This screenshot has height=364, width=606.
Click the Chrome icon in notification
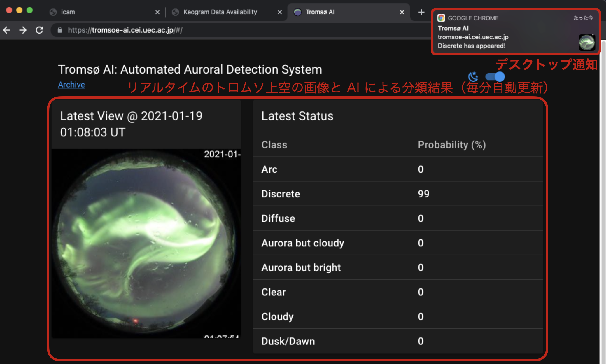coord(441,18)
